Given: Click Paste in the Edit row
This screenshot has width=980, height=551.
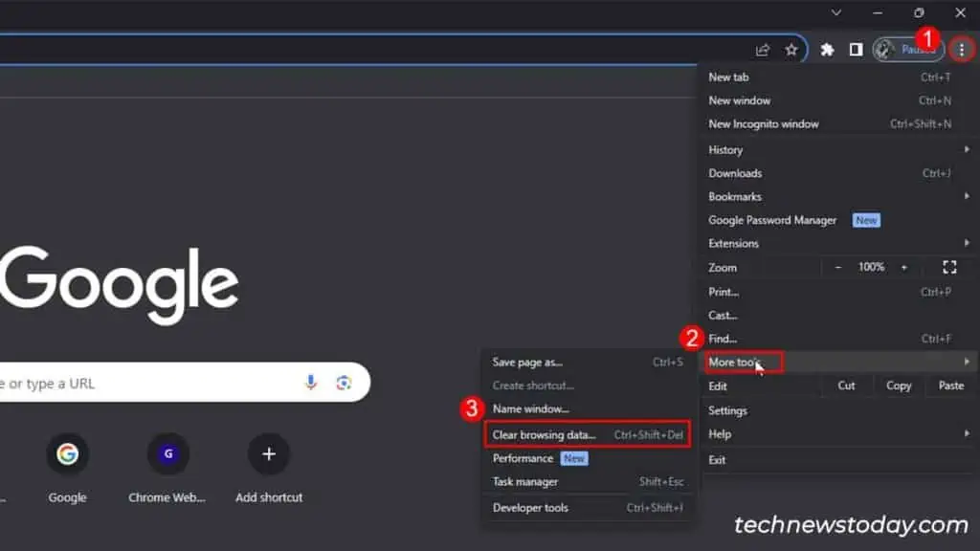Looking at the screenshot, I should click(950, 386).
